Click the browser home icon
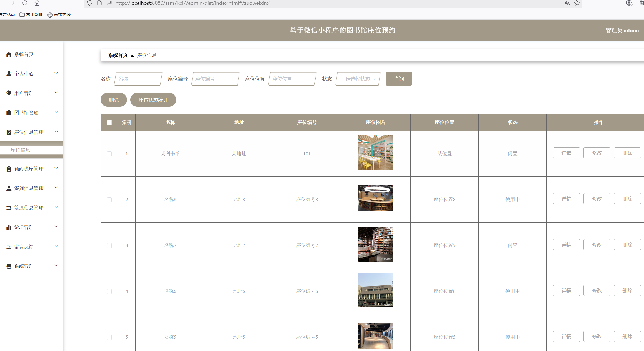Viewport: 644px width, 351px height. click(37, 3)
